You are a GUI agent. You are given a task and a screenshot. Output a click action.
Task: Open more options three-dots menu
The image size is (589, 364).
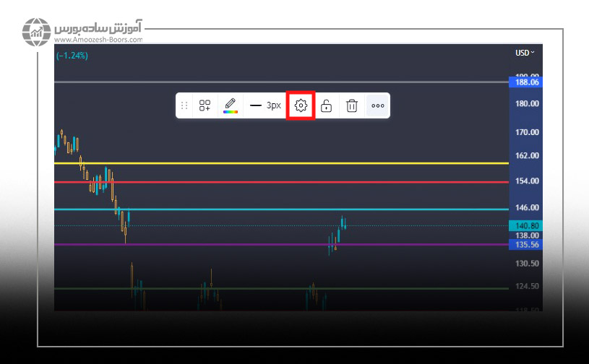tap(378, 105)
